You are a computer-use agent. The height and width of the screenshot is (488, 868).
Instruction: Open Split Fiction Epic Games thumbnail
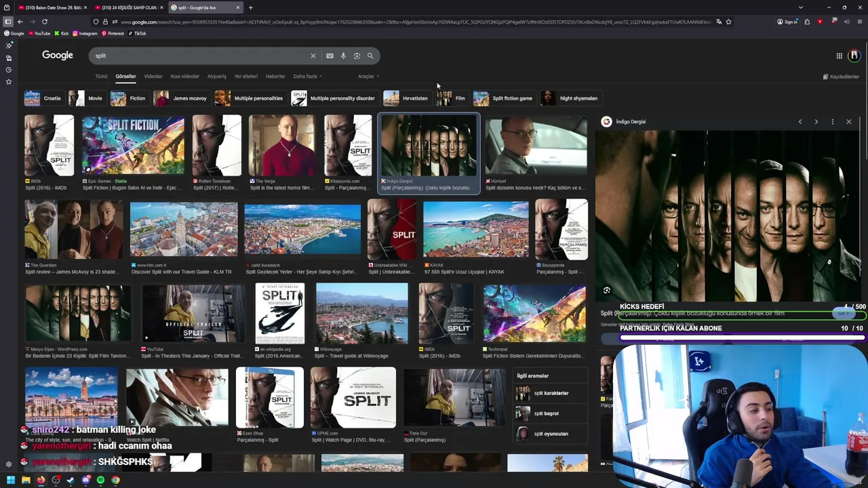[x=133, y=146]
